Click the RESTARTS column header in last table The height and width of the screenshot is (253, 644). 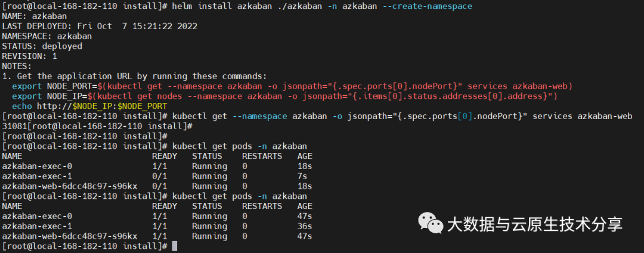point(262,206)
